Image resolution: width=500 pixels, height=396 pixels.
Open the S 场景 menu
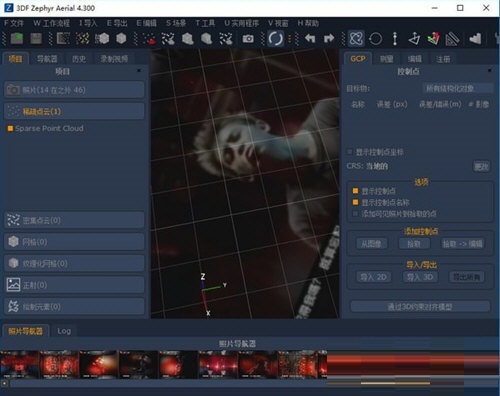point(176,23)
